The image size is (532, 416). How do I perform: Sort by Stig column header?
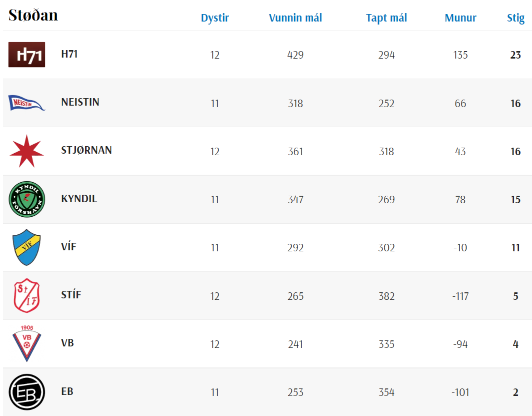(515, 18)
